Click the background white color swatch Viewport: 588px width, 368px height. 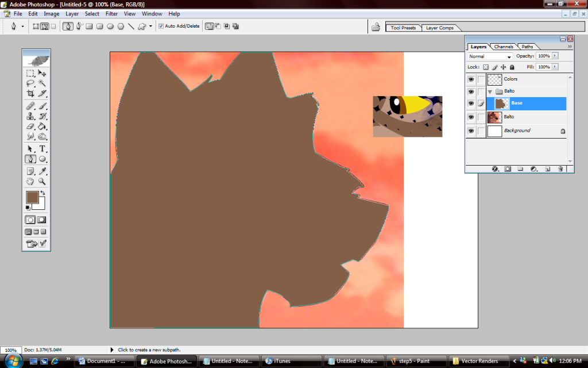41,206
